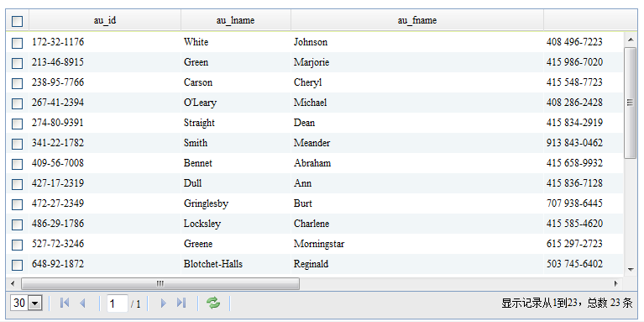Click phone 408 496-7223

[x=574, y=42]
